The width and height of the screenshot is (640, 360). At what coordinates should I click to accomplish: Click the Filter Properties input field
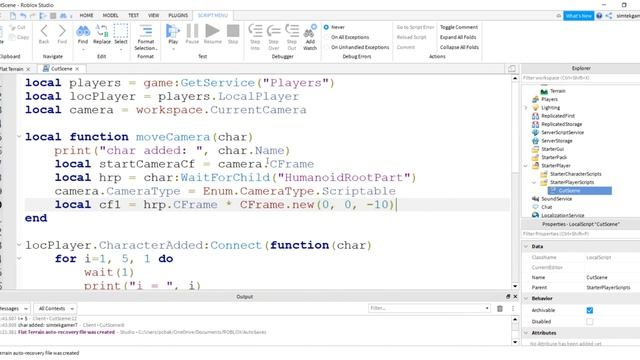(580, 234)
